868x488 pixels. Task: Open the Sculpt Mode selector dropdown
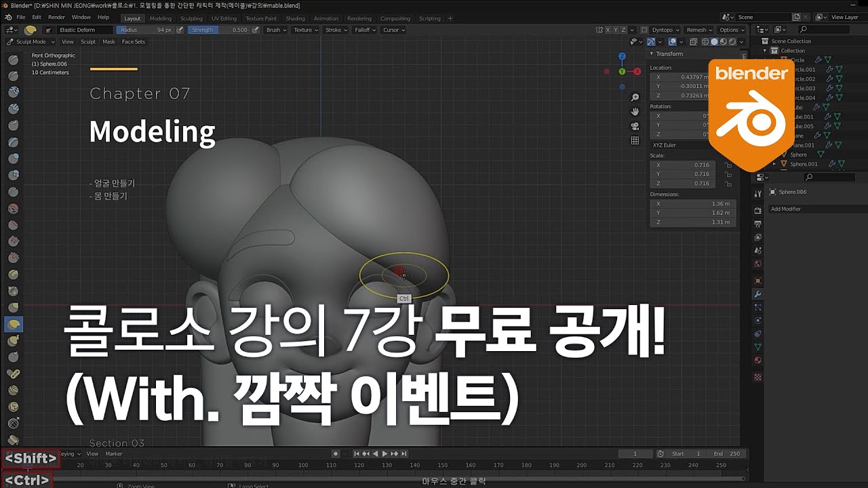(x=31, y=42)
